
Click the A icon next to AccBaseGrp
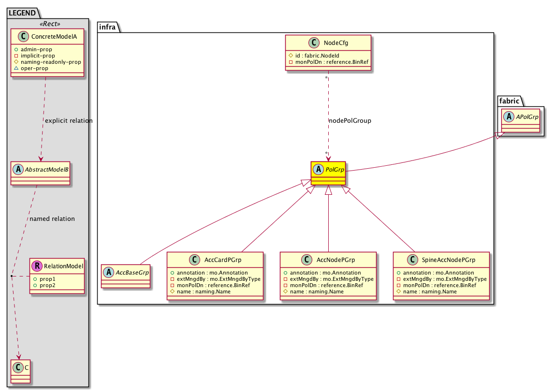(x=109, y=272)
